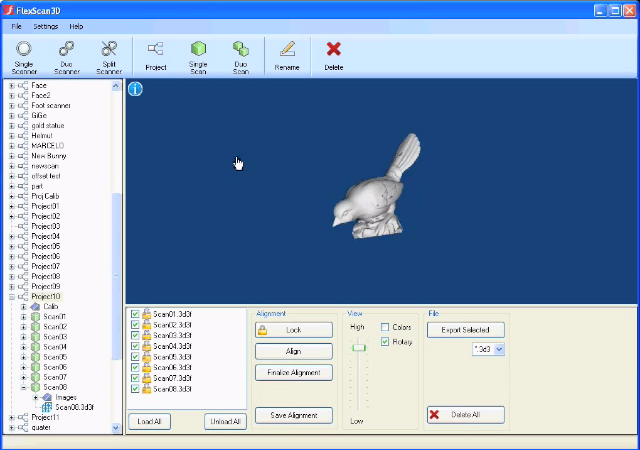
Task: Expand the Scan01 tree node
Action: click(x=24, y=317)
